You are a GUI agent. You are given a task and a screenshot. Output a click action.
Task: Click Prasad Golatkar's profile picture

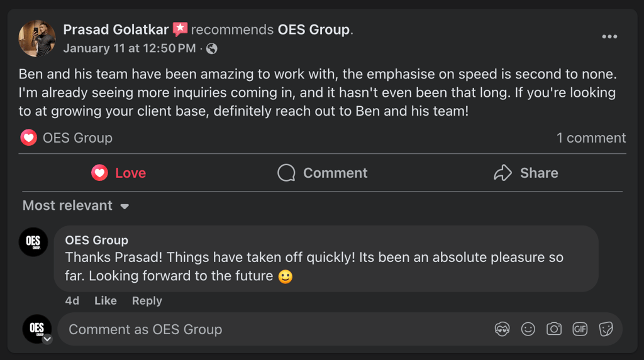[37, 38]
